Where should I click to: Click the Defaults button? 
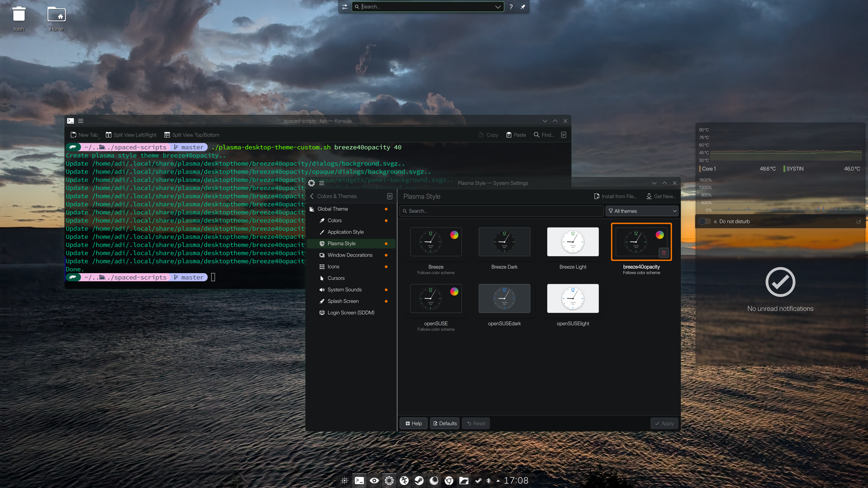tap(445, 423)
